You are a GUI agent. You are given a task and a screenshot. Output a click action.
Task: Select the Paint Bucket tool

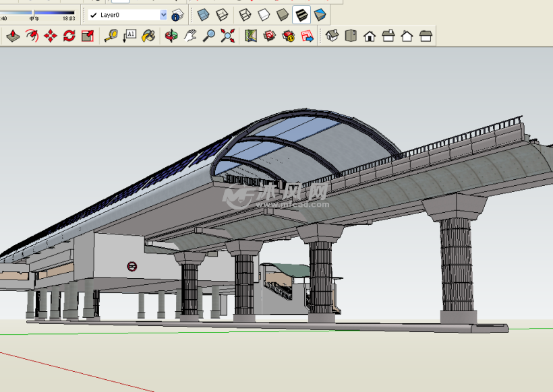coord(148,37)
